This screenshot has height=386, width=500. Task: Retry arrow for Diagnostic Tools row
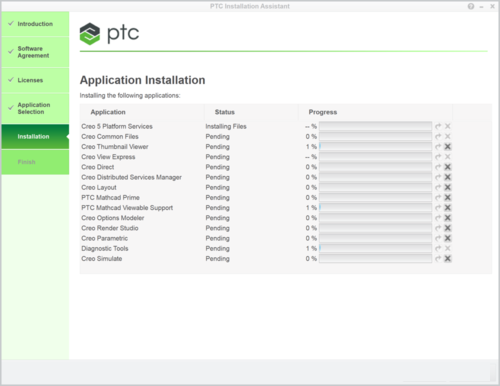438,248
